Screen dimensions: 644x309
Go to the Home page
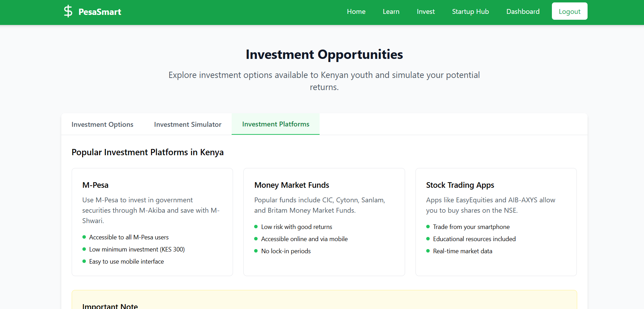coord(356,11)
